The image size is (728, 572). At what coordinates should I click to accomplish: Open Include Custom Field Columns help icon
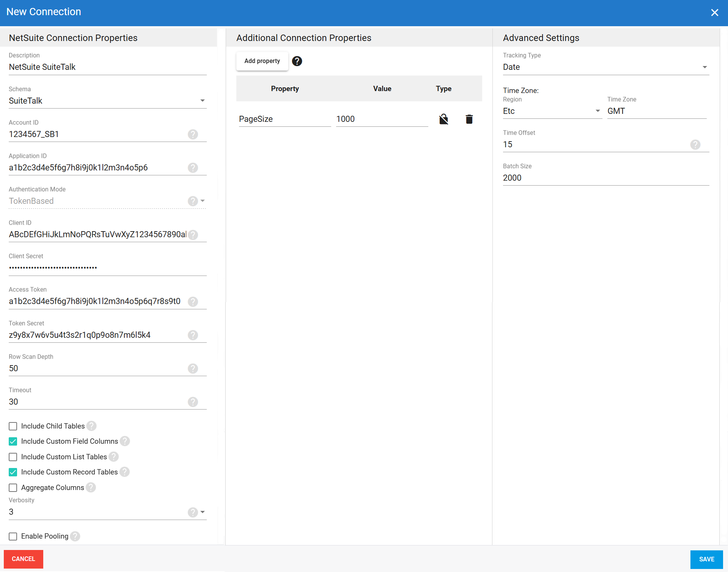coord(125,441)
